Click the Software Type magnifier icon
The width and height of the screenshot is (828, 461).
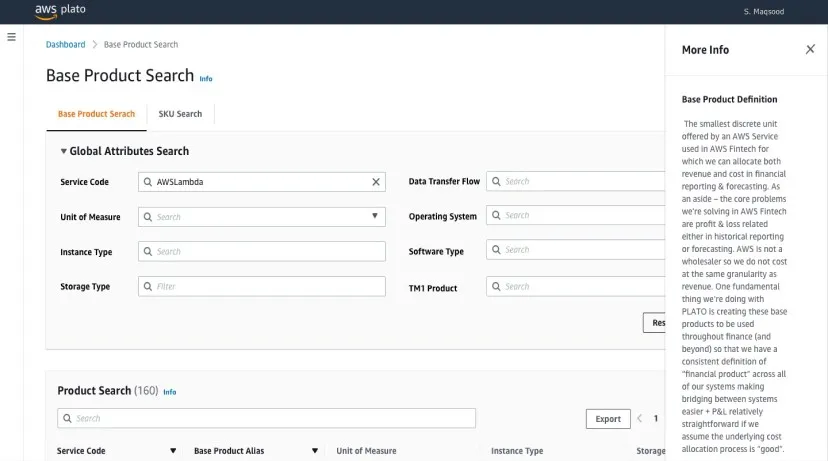tap(496, 249)
